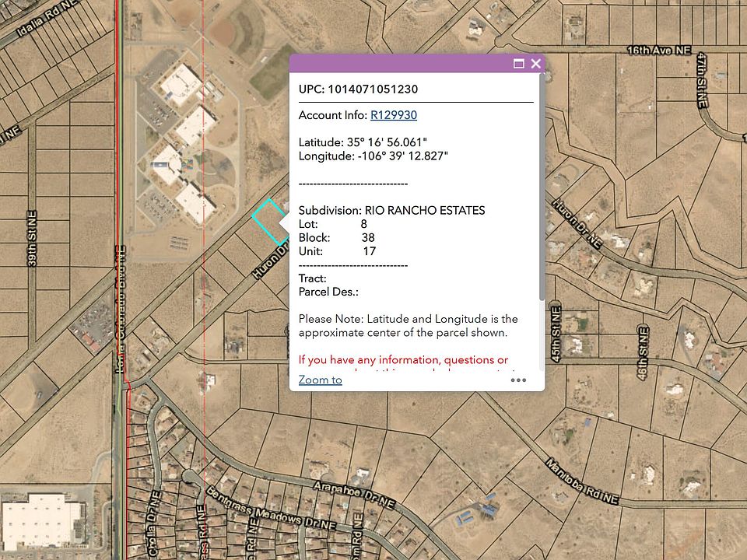Click the Longitude -106° 39' 12.827" value
The width and height of the screenshot is (747, 560).
tap(402, 156)
